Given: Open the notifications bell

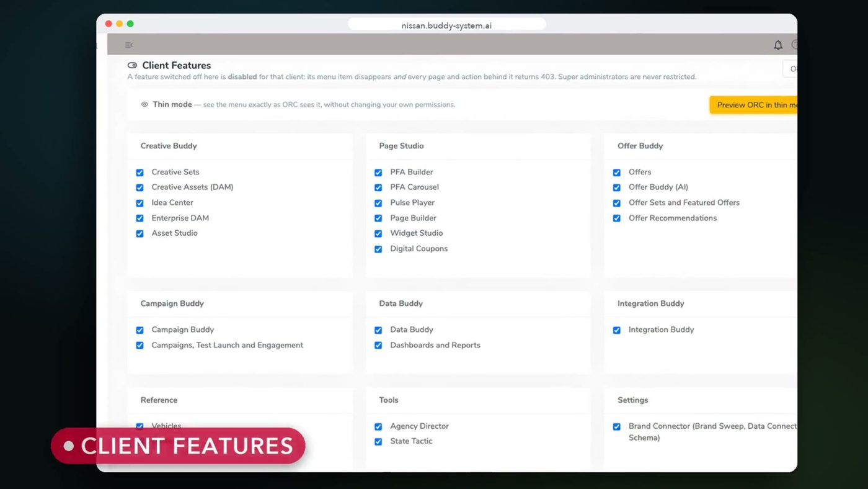Looking at the screenshot, I should (x=778, y=45).
